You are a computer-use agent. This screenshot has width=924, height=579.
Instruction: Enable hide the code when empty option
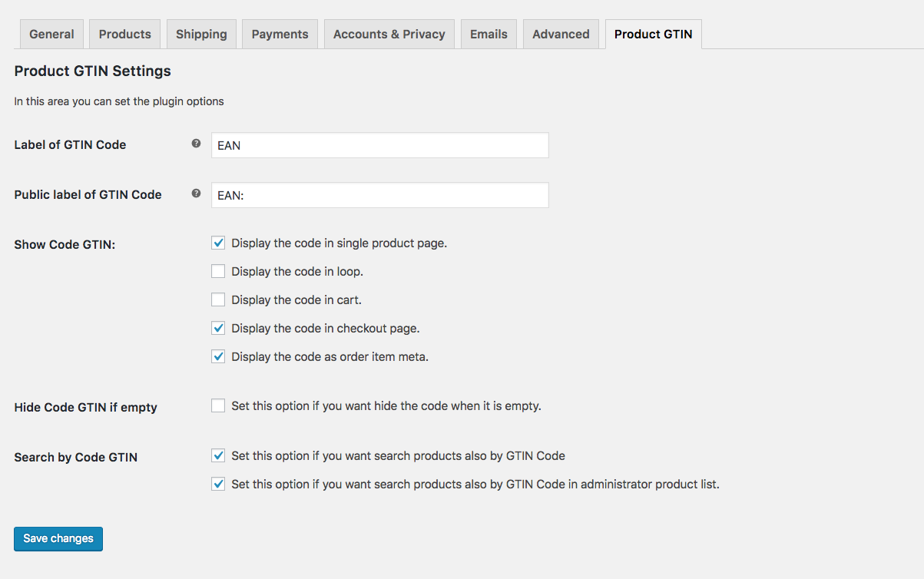pyautogui.click(x=218, y=406)
